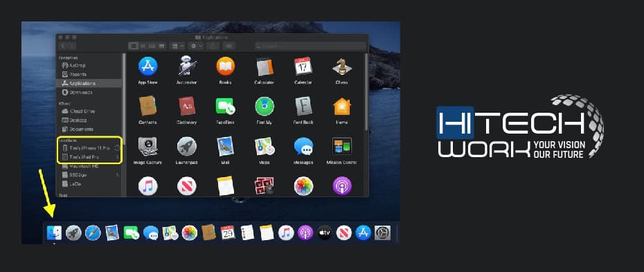Switch to icon view in toolbar
This screenshot has height=272, width=644.
133,46
